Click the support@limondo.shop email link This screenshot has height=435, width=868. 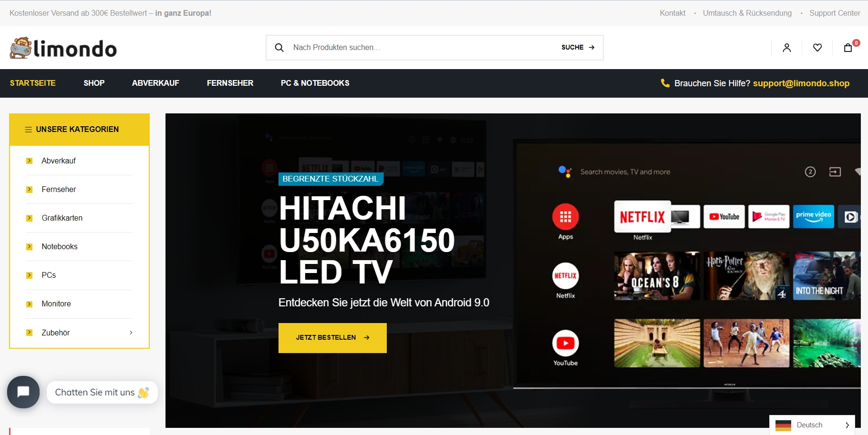(x=801, y=83)
